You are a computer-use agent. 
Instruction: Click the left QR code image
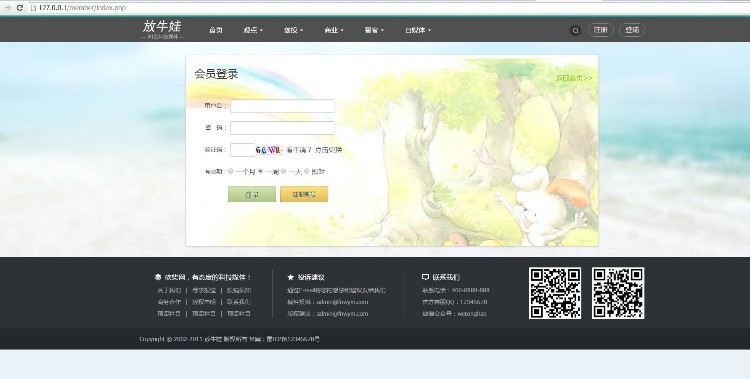[x=555, y=293]
